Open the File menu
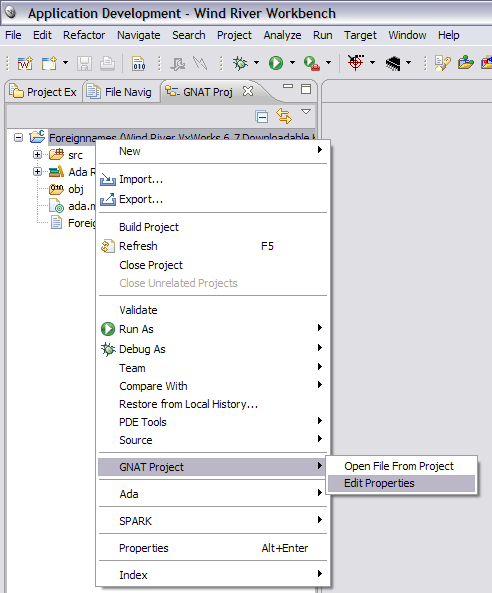Viewport: 492px width, 593px height. [13, 35]
